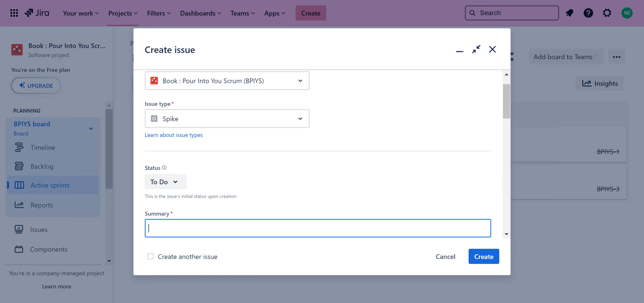Close the Create issue dialog
Image resolution: width=644 pixels, height=303 pixels.
[492, 49]
